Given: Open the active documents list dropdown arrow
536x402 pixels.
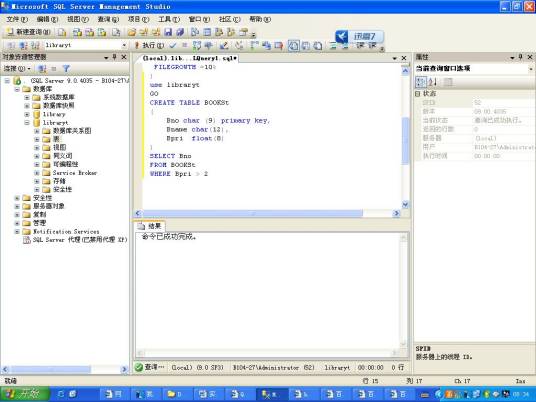Looking at the screenshot, I should click(394, 58).
